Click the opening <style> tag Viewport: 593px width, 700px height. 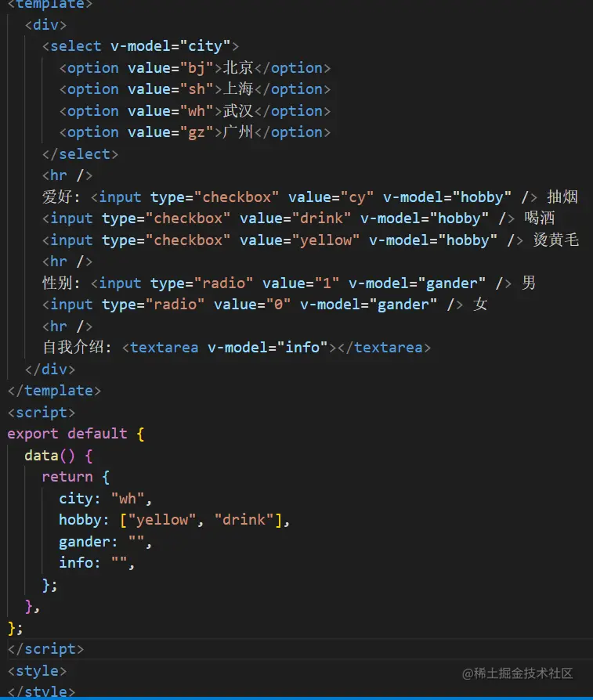(x=38, y=670)
